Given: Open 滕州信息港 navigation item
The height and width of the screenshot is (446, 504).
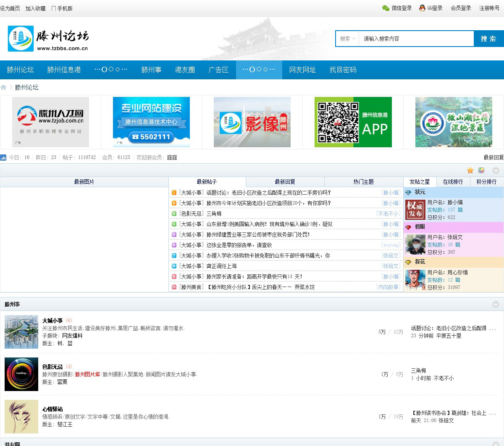Looking at the screenshot, I should point(64,70).
